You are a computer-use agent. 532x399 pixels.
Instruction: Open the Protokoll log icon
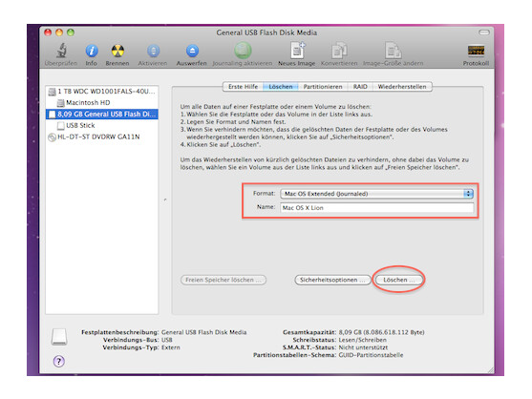coord(476,51)
